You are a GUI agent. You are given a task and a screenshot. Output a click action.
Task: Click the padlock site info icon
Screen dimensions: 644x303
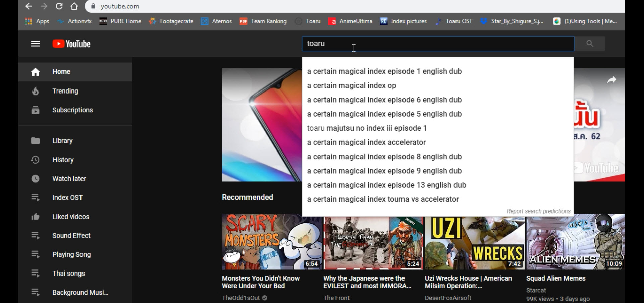pos(94,6)
